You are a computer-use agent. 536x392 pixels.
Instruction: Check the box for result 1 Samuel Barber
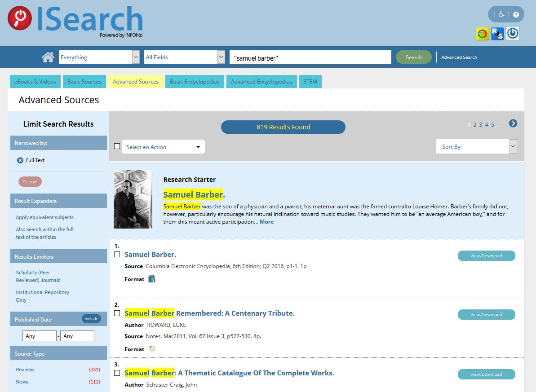117,254
